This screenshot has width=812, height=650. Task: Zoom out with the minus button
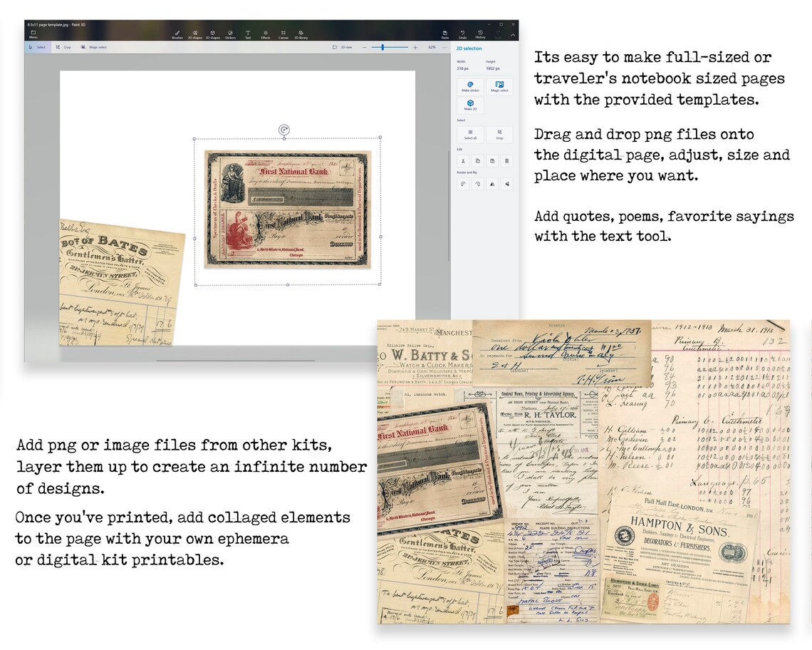pyautogui.click(x=365, y=47)
